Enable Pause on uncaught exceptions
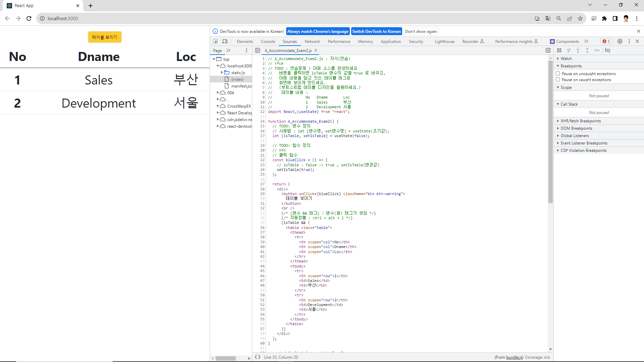 [558, 73]
